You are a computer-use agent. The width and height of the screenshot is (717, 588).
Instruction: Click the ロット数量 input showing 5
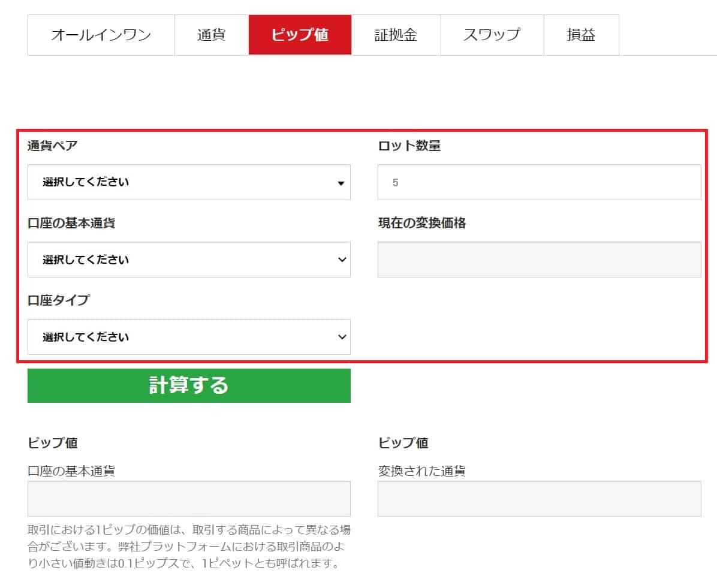pos(538,182)
